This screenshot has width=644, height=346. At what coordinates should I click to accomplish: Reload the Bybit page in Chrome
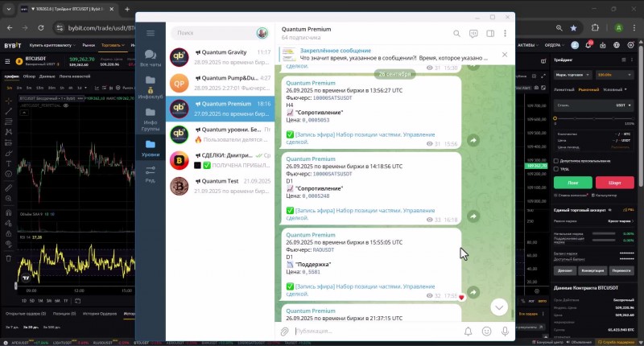(41, 28)
